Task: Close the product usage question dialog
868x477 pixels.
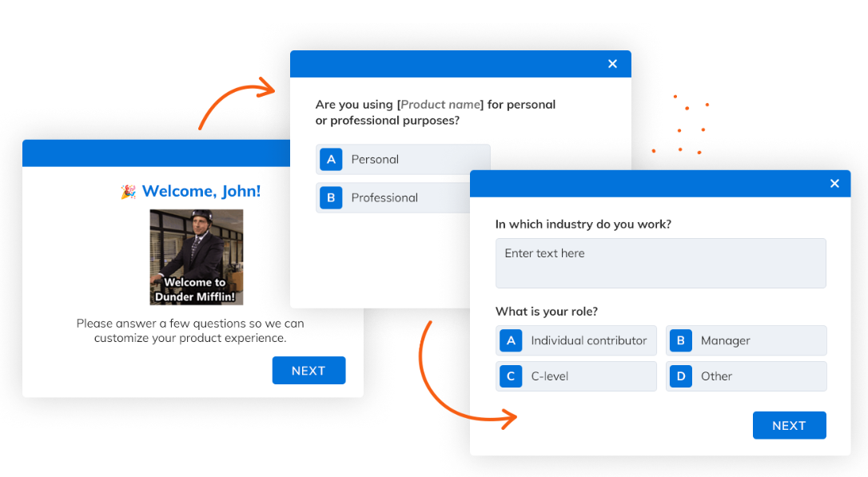Action: (x=612, y=64)
